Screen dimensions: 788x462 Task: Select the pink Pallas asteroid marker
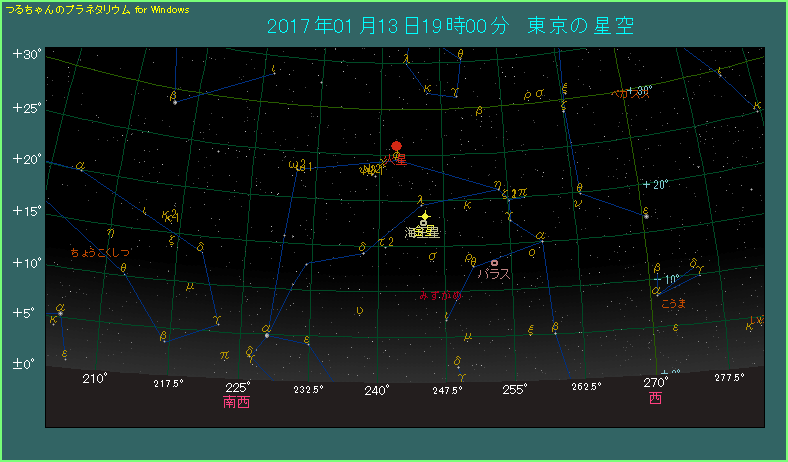494,263
